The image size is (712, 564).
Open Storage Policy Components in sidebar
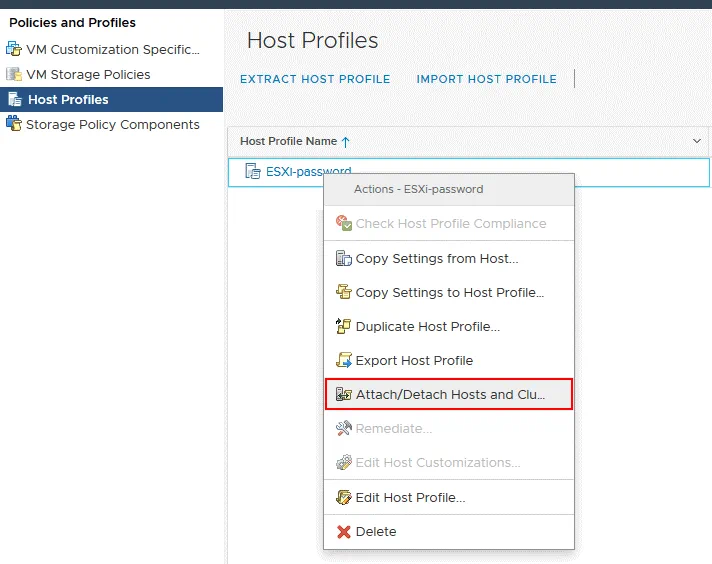[x=112, y=124]
